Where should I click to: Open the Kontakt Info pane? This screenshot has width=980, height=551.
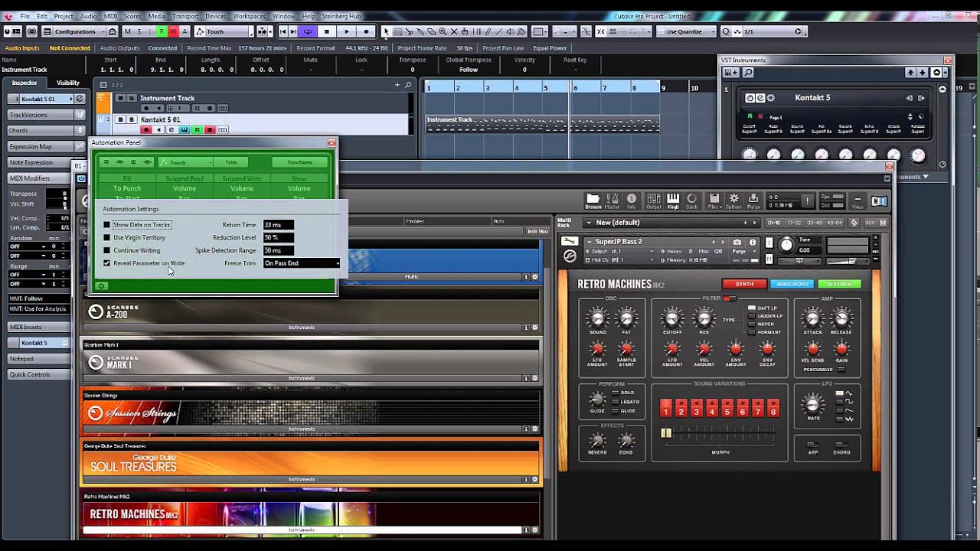tap(632, 201)
